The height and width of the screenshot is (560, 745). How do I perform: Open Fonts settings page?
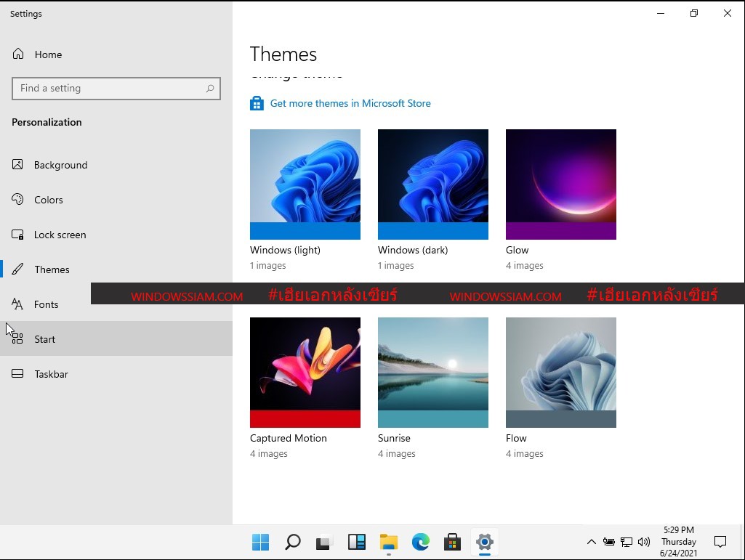coord(116,304)
